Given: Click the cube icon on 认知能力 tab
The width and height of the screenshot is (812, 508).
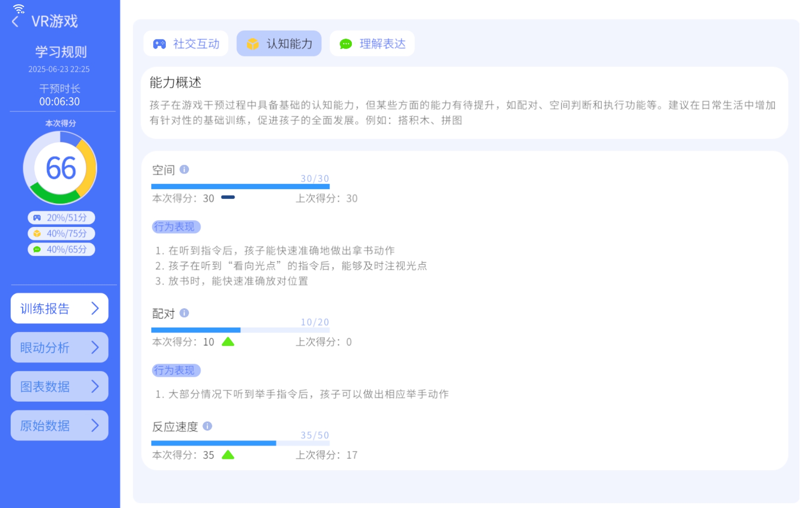Looking at the screenshot, I should click(x=252, y=43).
